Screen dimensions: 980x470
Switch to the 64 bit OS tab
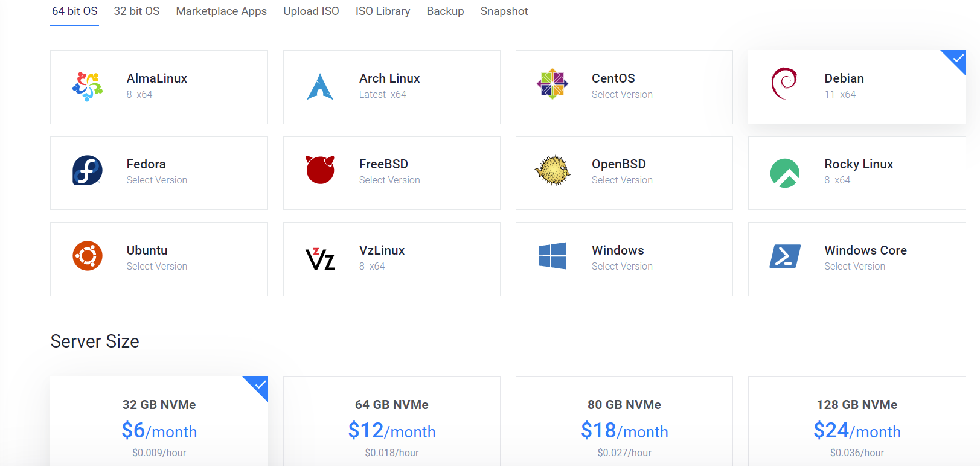click(75, 11)
